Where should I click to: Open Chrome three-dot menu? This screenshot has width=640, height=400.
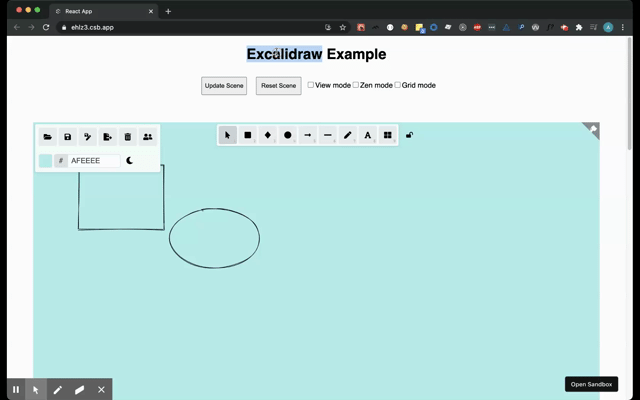click(622, 27)
